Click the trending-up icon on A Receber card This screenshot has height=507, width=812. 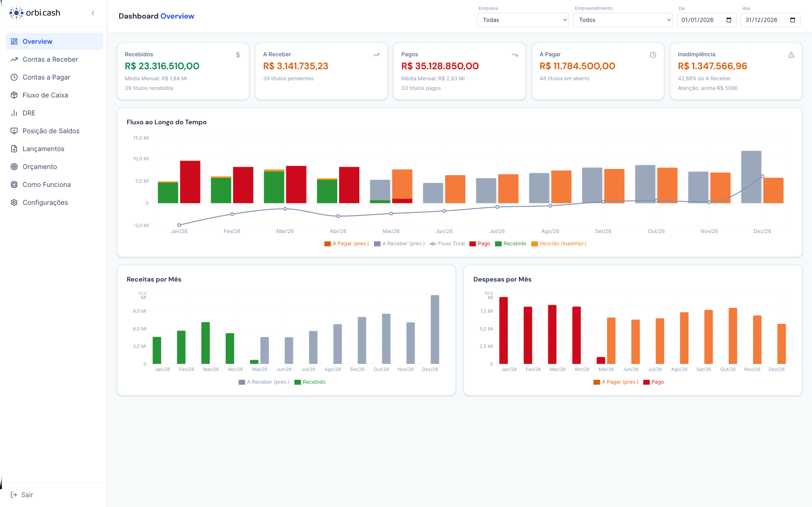click(x=376, y=55)
